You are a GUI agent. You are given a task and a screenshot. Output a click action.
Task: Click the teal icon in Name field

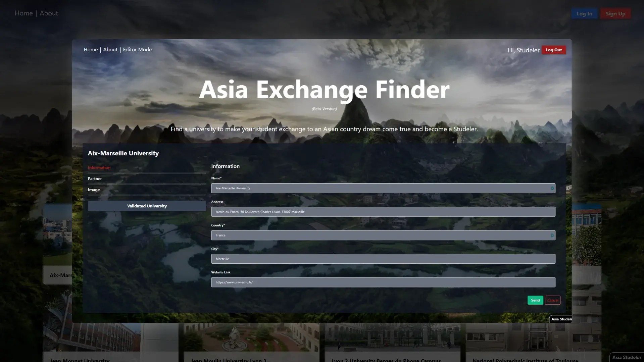tap(552, 188)
